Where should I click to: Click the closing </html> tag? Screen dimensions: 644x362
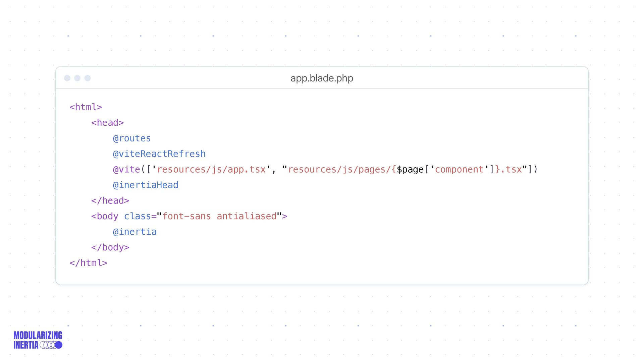click(88, 263)
